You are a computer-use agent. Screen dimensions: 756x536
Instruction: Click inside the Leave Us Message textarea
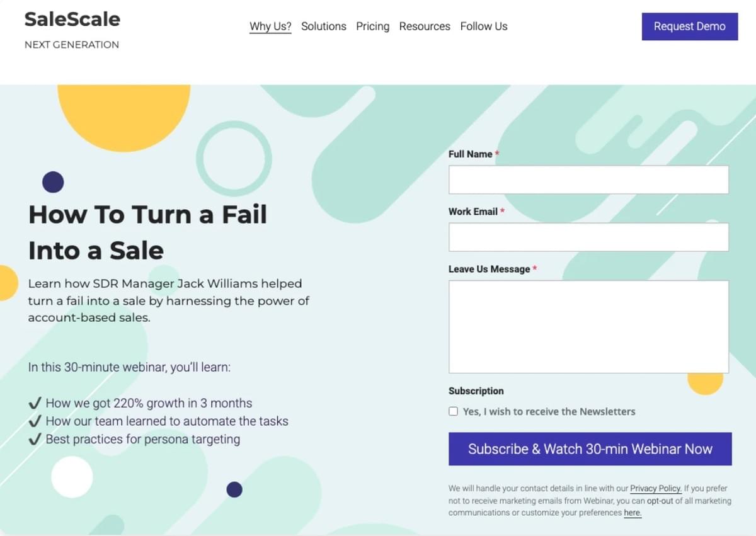[x=588, y=326]
